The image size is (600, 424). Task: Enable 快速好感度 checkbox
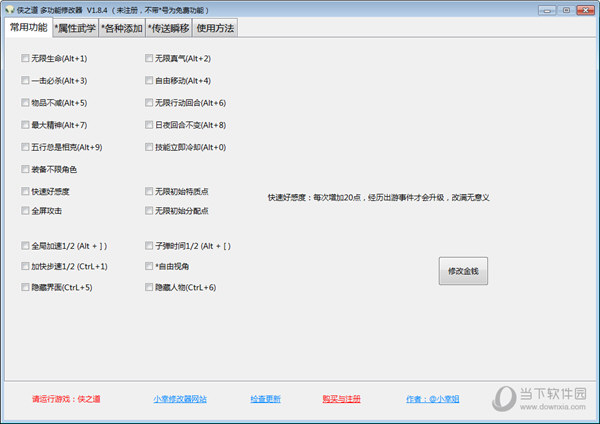25,191
